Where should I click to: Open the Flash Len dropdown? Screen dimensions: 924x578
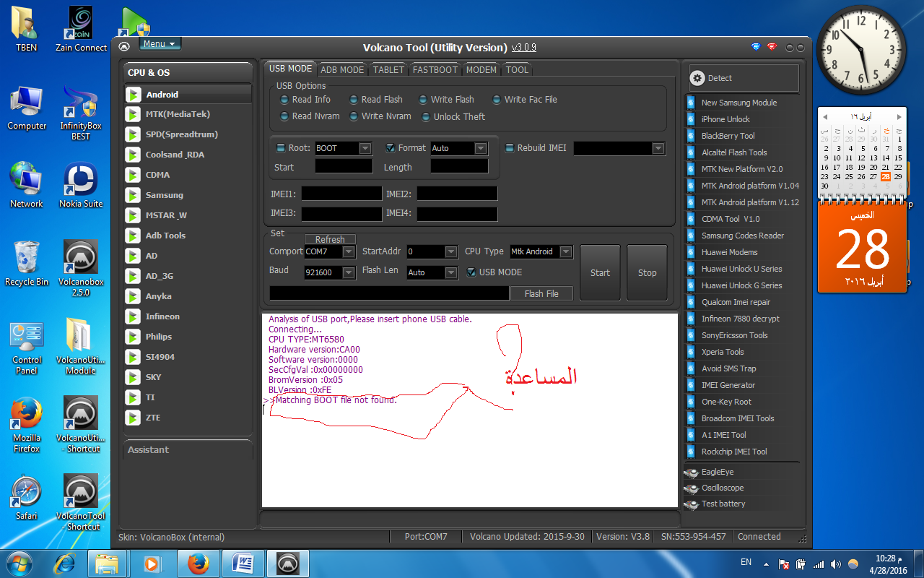451,272
